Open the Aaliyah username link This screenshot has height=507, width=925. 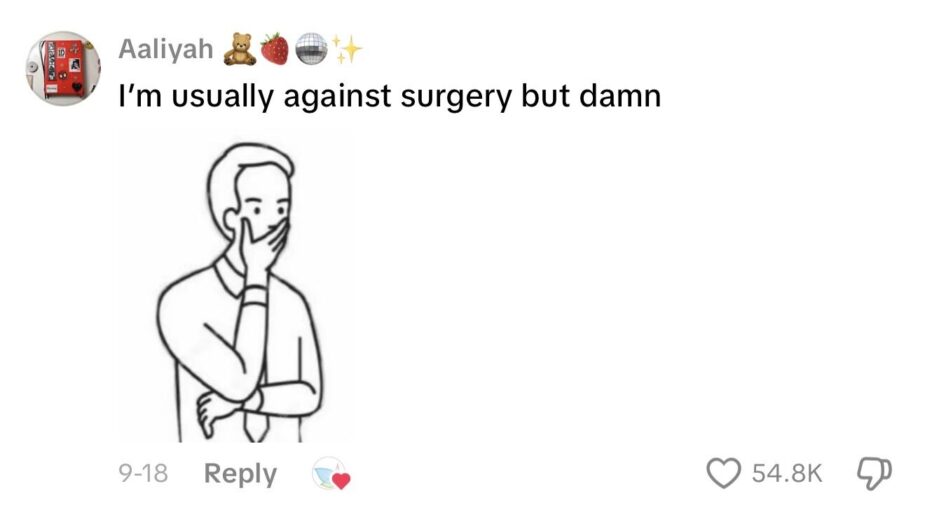coord(166,48)
